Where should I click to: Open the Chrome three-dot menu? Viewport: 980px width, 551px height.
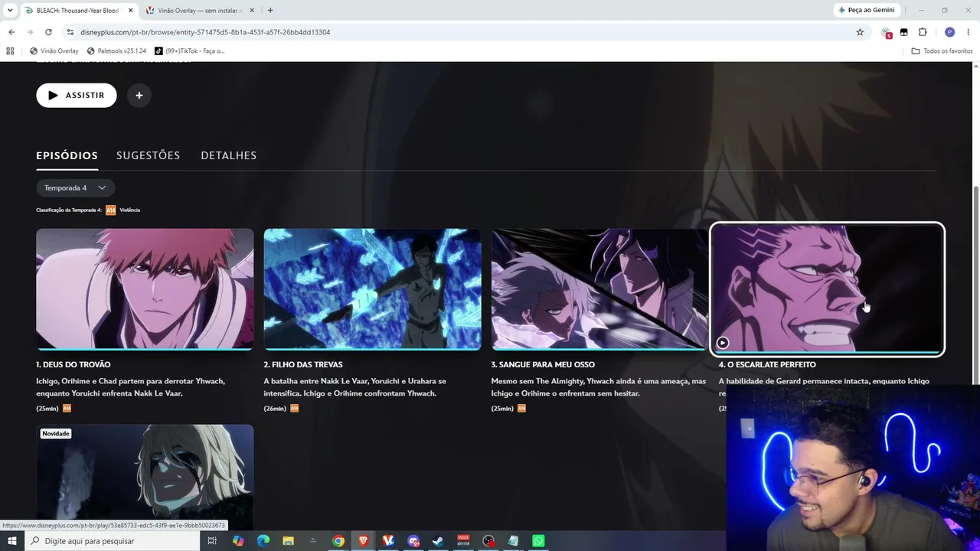pyautogui.click(x=969, y=32)
